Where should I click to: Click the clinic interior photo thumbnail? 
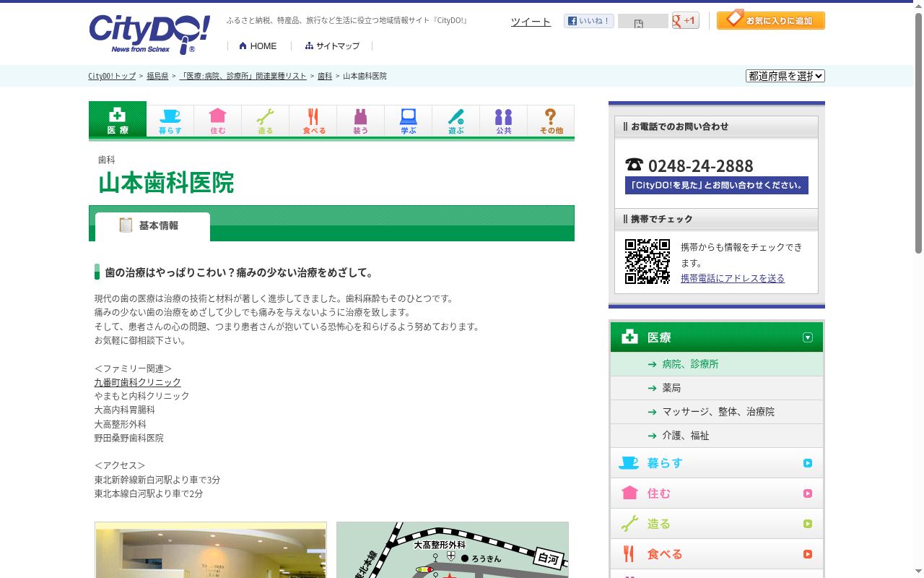[211, 550]
